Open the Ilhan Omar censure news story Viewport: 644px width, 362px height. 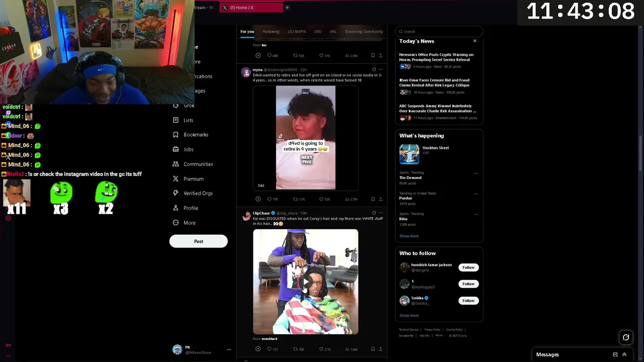click(x=439, y=86)
